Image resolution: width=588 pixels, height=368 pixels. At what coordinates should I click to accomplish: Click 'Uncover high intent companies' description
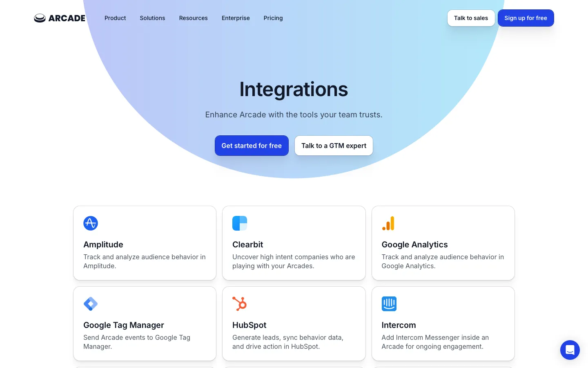pyautogui.click(x=294, y=261)
